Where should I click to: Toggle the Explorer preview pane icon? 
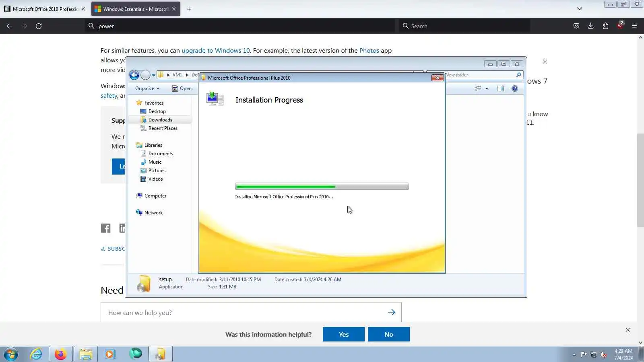[x=500, y=88]
